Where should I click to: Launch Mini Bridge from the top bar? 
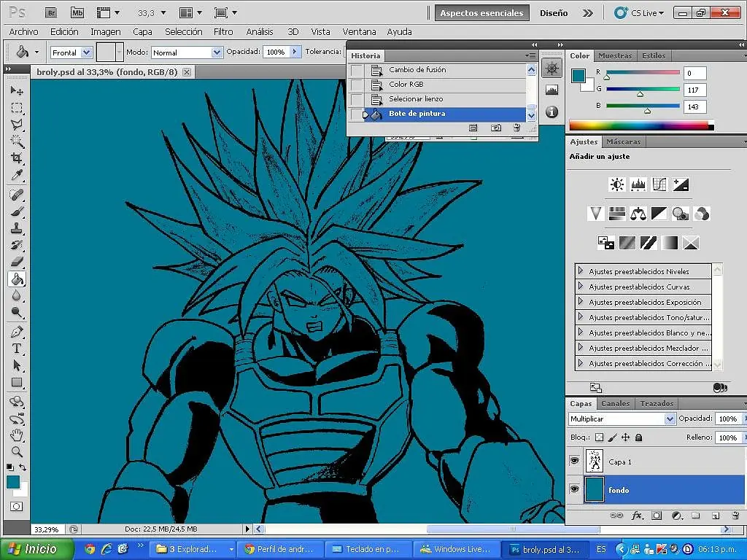click(77, 13)
